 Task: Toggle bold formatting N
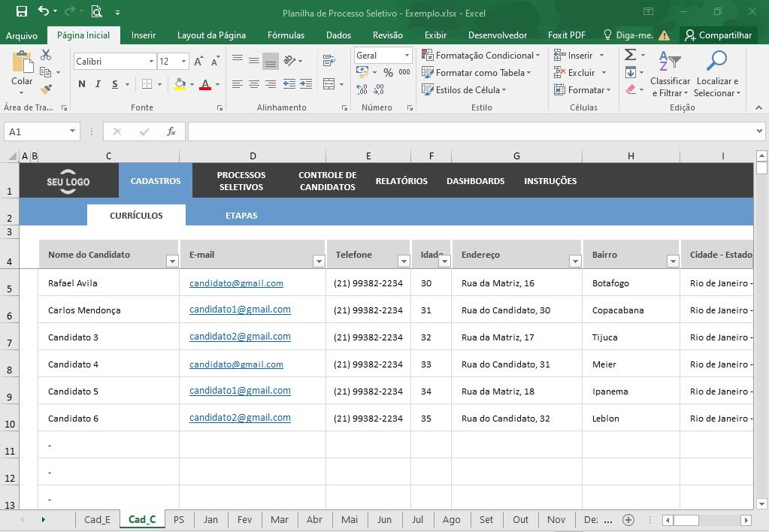(x=82, y=84)
